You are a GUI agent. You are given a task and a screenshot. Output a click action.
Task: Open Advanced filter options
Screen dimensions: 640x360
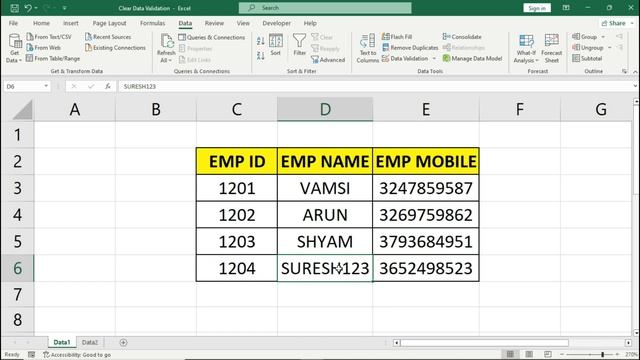328,60
